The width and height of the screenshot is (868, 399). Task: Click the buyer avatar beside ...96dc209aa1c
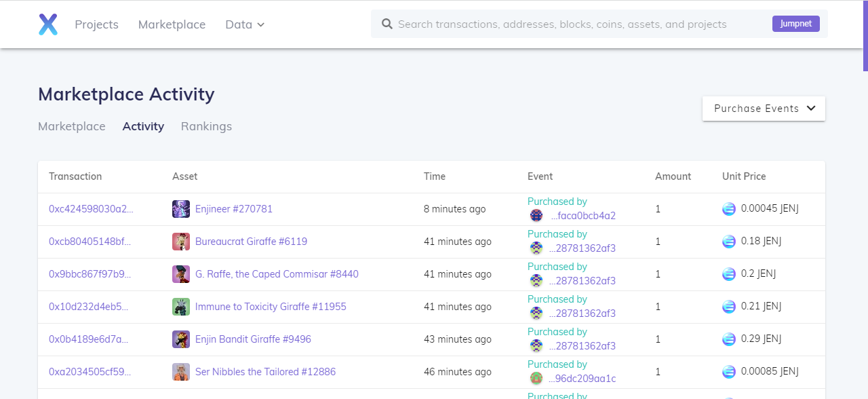tap(536, 379)
